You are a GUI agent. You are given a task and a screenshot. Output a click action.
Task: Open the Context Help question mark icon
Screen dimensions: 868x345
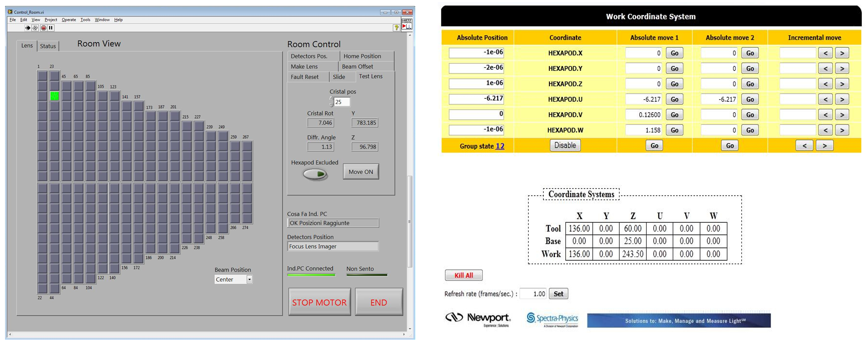click(396, 28)
